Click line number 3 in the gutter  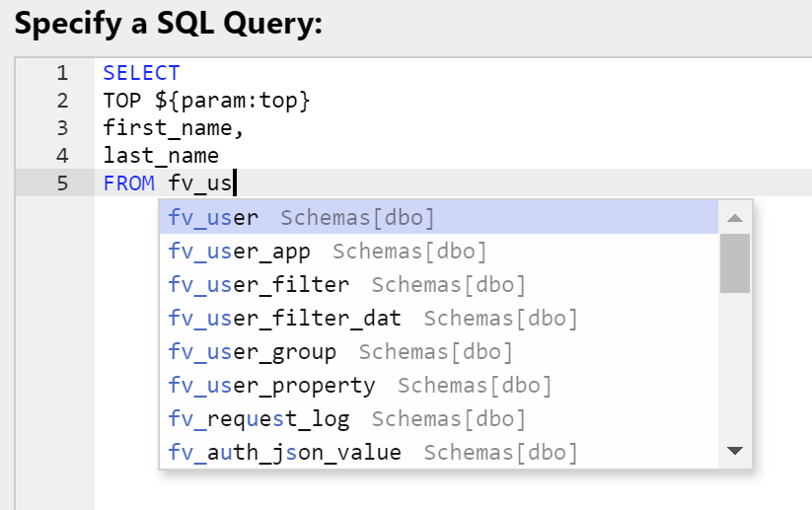(x=62, y=128)
